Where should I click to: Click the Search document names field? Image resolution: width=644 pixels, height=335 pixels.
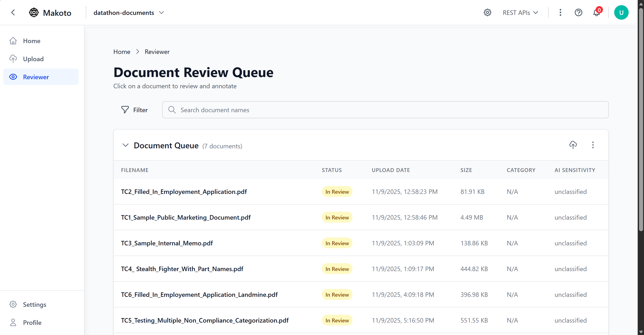click(385, 110)
